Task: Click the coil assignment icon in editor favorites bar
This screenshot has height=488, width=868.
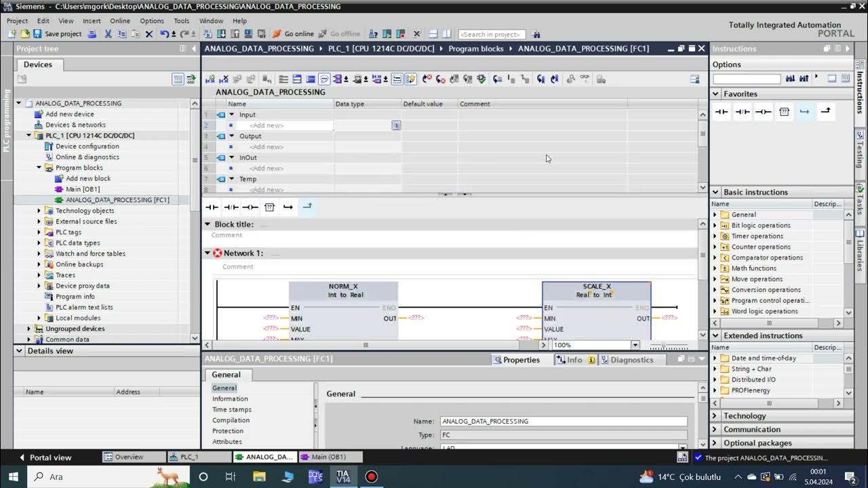Action: (250, 207)
